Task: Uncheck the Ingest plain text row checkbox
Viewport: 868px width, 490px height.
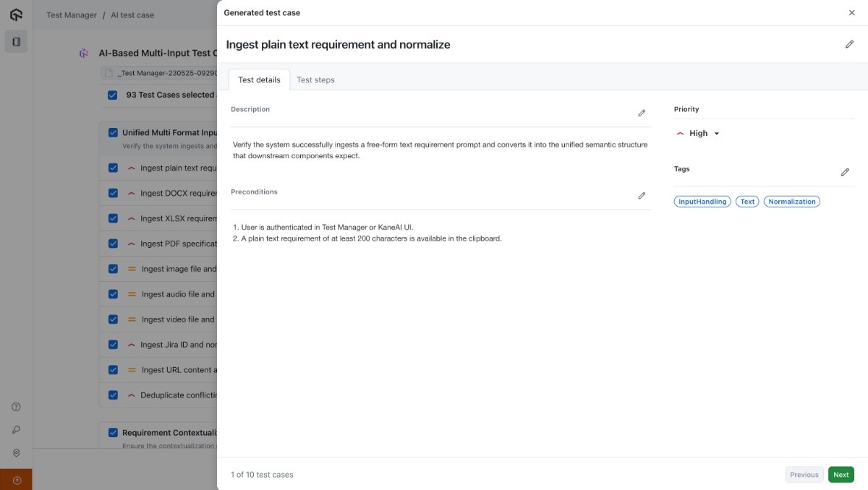Action: (x=113, y=168)
